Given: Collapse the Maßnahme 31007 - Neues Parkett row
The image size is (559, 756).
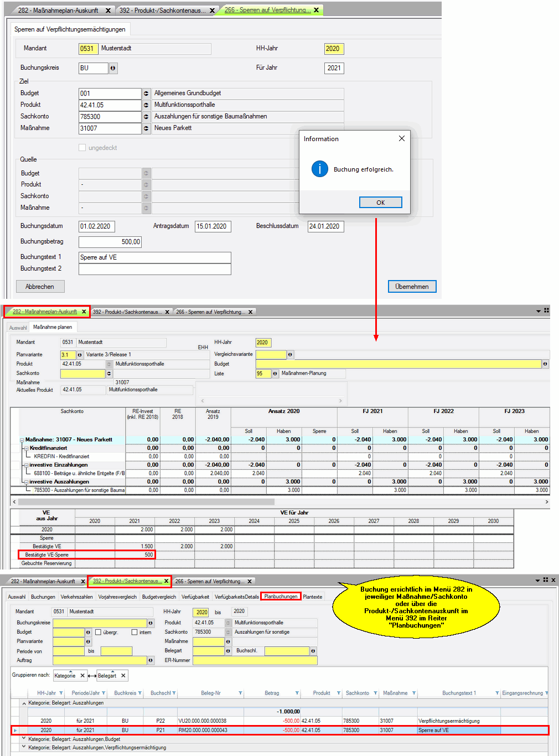Looking at the screenshot, I should tap(22, 440).
